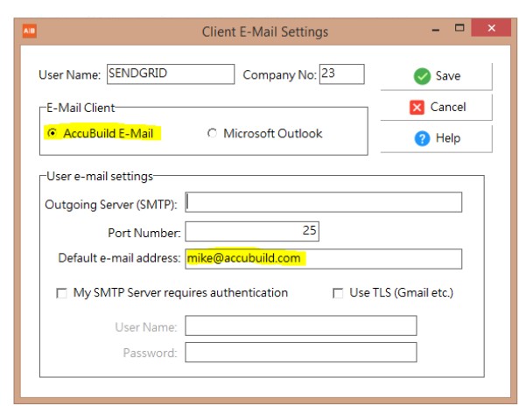Check the Use TLS (Gmail etc.) box

point(338,293)
